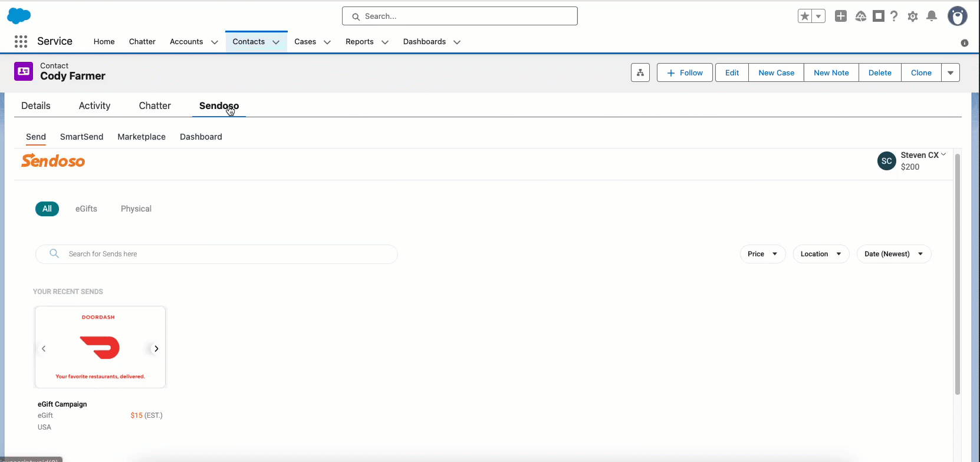Screen dimensions: 980x462
Task: Open the user avatar profile menu
Action: [x=958, y=16]
